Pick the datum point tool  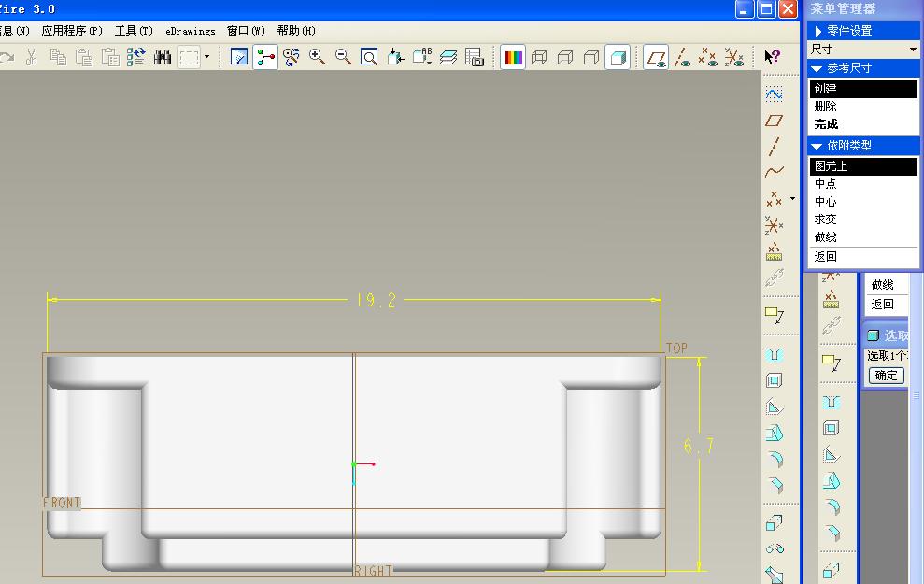(x=774, y=199)
